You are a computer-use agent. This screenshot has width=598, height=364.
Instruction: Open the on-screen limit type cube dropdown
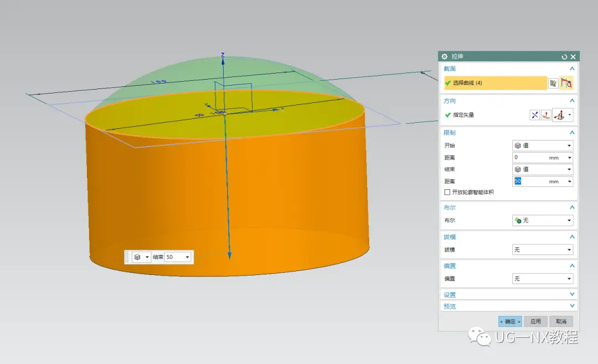point(141,257)
